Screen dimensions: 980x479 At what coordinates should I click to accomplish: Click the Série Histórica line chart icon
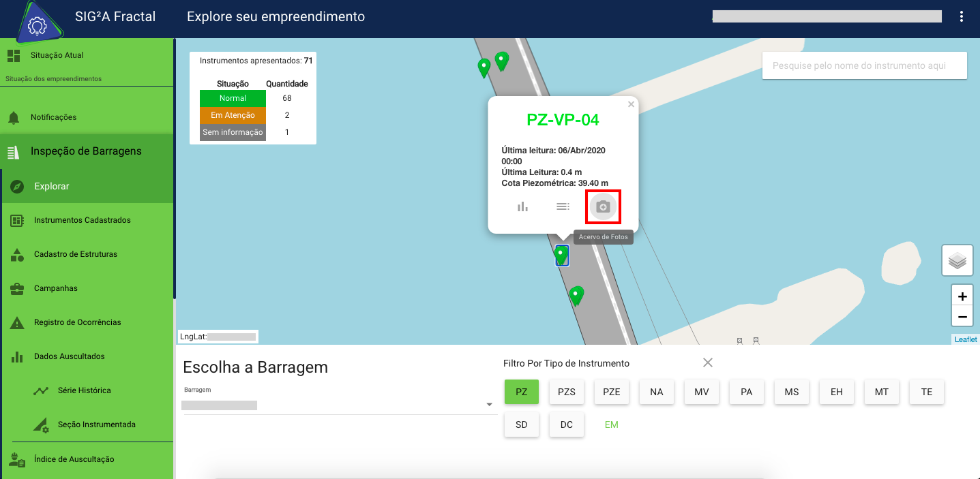click(x=42, y=390)
